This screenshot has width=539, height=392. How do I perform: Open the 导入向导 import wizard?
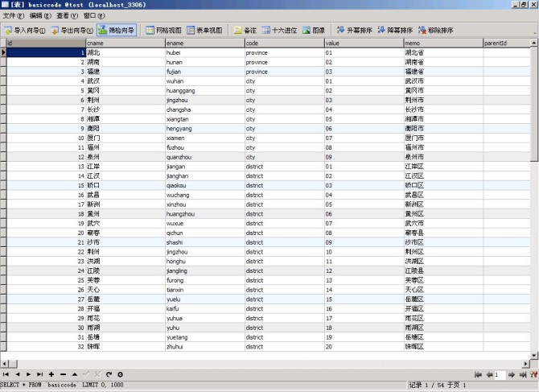pyautogui.click(x=25, y=31)
